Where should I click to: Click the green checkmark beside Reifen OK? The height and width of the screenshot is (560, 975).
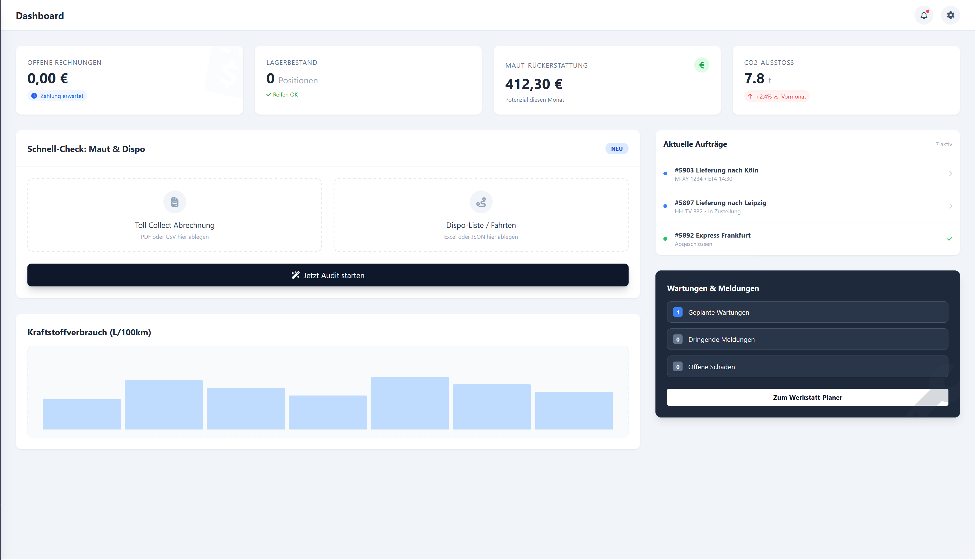click(269, 94)
